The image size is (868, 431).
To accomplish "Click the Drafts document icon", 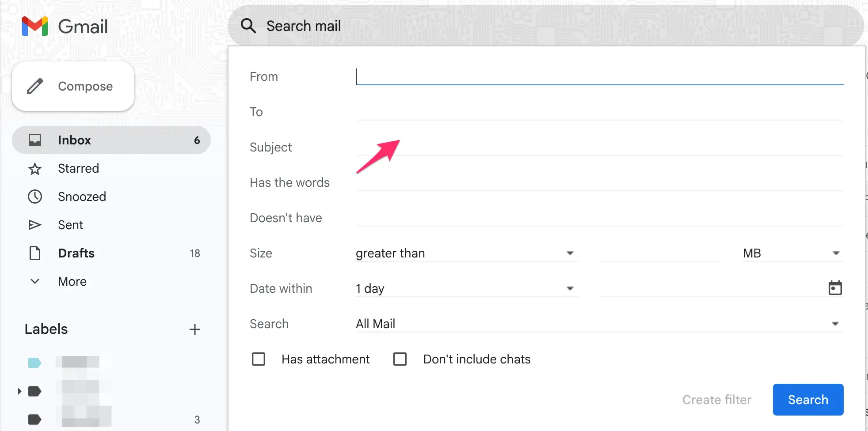I will tap(35, 253).
